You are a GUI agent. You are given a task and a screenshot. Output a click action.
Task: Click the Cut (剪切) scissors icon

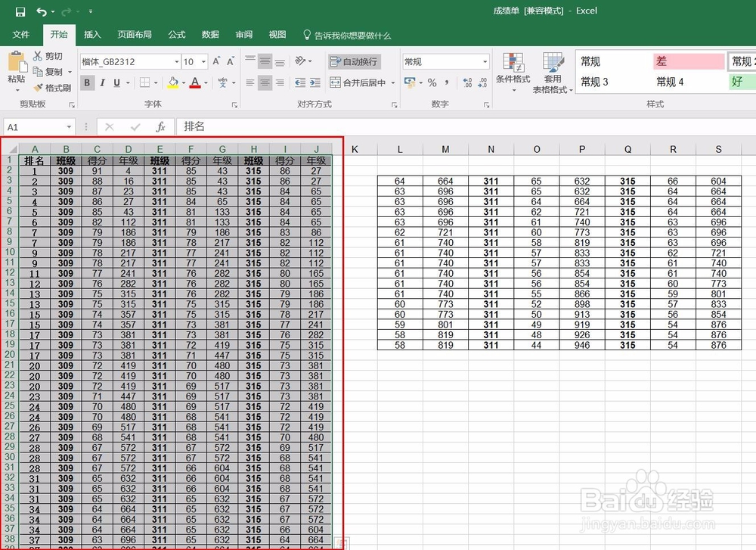38,56
